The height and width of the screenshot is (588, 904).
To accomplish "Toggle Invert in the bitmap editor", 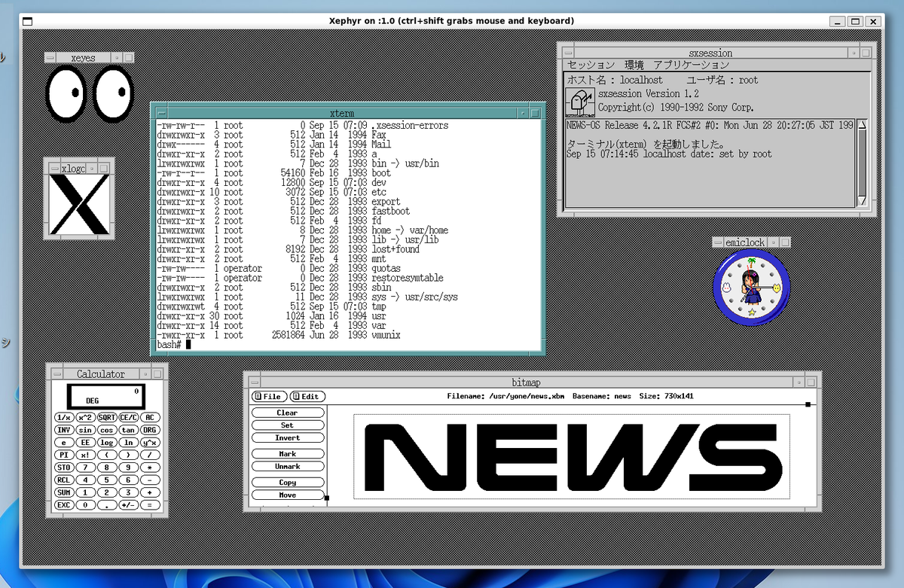I will pyautogui.click(x=287, y=437).
